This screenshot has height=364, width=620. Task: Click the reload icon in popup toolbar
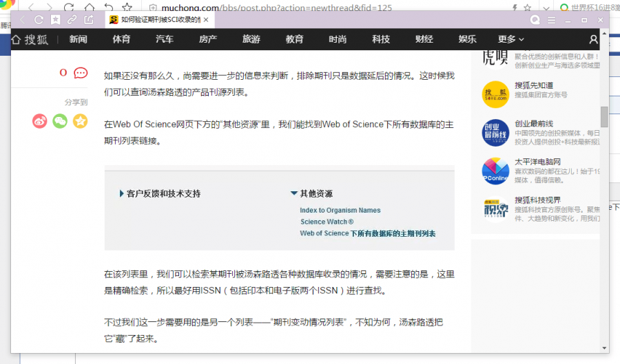(x=39, y=20)
